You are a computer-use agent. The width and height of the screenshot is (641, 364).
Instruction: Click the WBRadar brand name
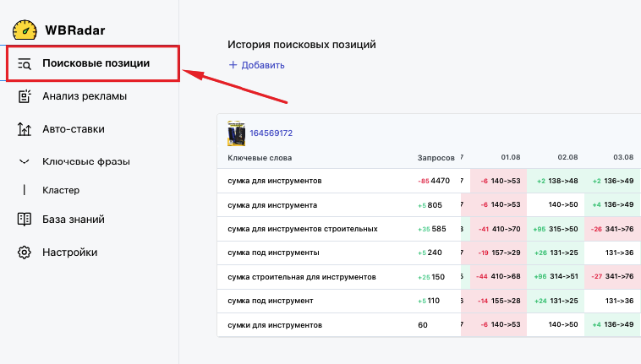[x=75, y=30]
